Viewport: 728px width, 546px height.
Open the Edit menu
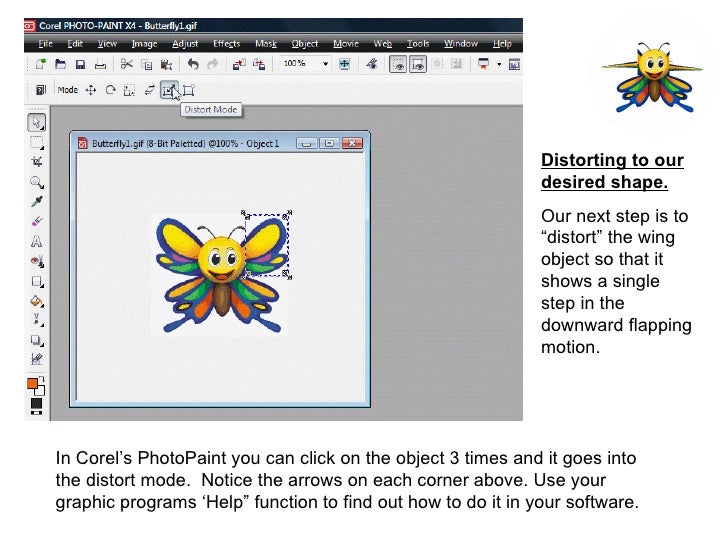pos(75,44)
